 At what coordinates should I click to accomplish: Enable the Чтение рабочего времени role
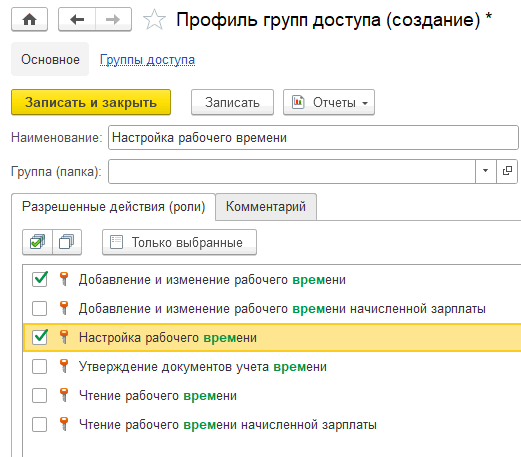[x=40, y=396]
